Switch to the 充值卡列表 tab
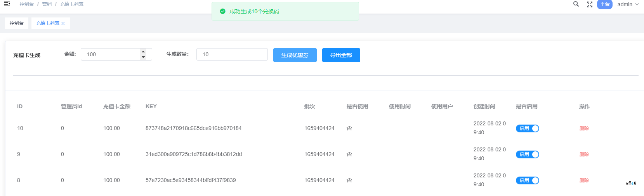This screenshot has height=196, width=644. pos(48,23)
